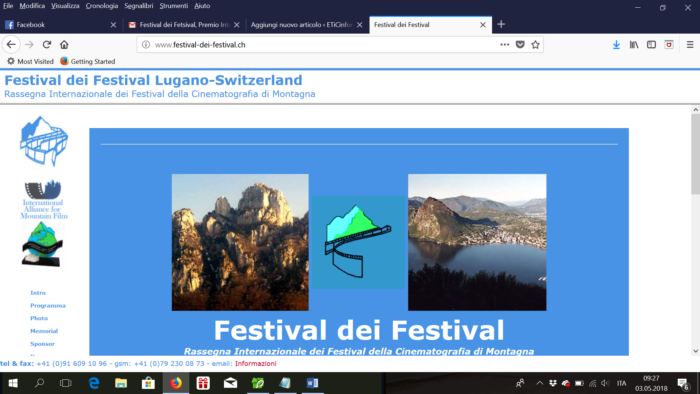Click the page scrollbar down arrow
The width and height of the screenshot is (700, 394).
696,351
